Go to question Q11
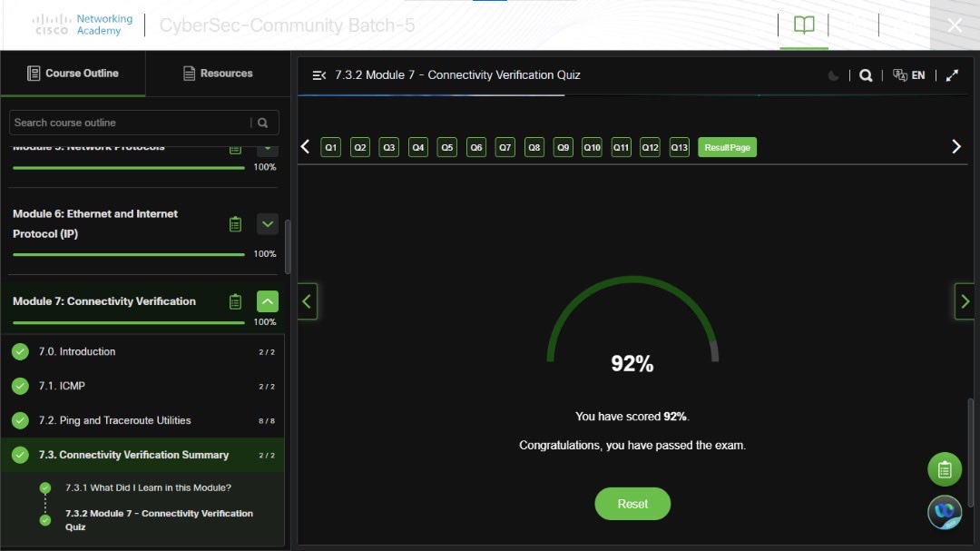The height and width of the screenshot is (551, 980). point(622,148)
